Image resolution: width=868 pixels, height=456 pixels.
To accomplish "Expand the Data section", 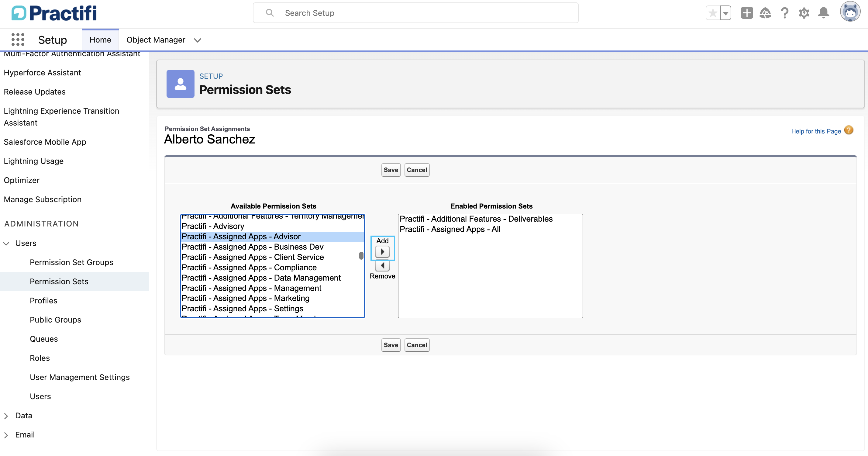I will (x=6, y=416).
